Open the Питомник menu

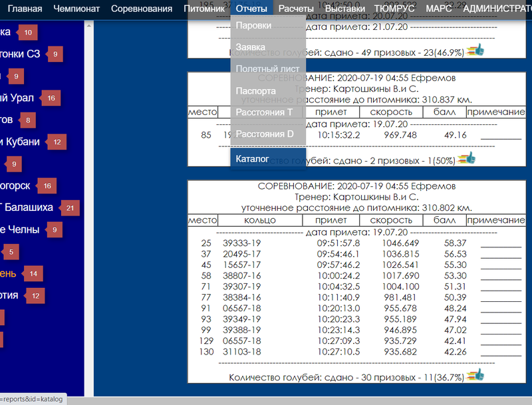click(x=204, y=9)
